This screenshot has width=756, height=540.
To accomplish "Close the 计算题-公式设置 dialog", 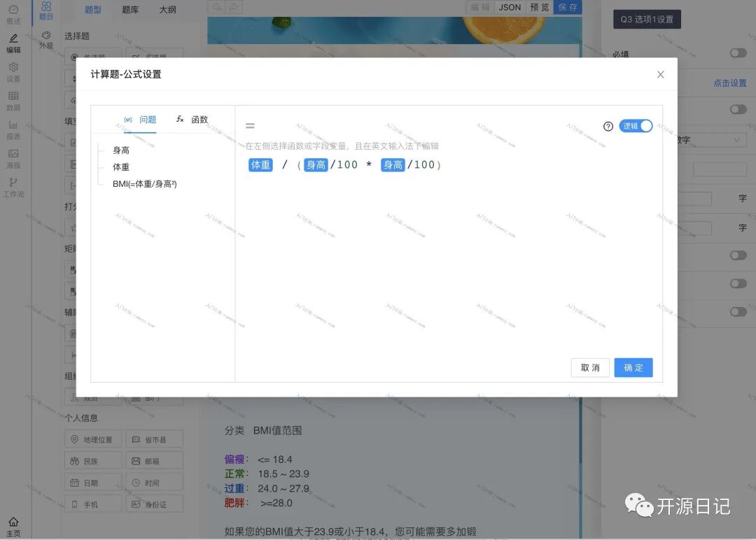I will [x=661, y=74].
